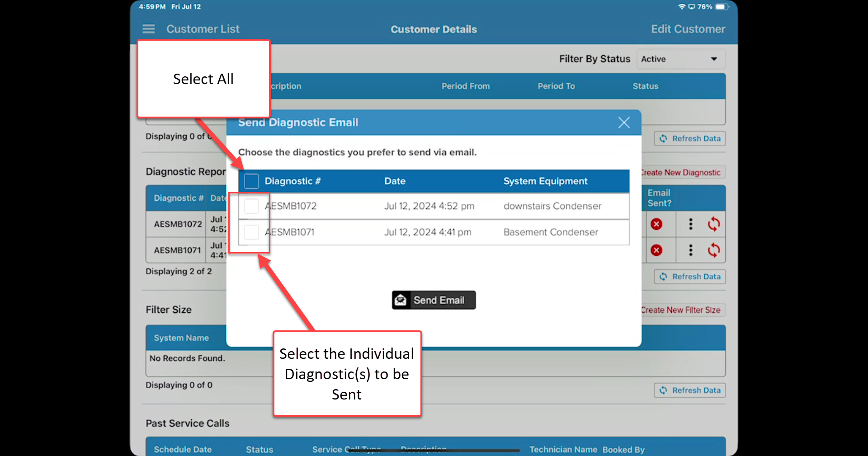Click the red X email status for AESMB1071
Viewport: 868px width, 456px height.
(x=656, y=250)
